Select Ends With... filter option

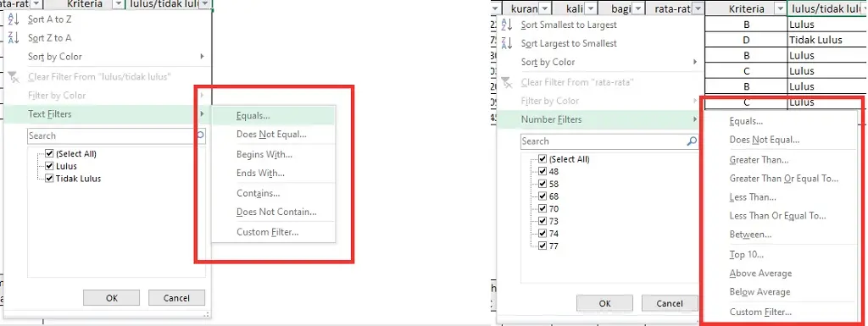coord(274,173)
